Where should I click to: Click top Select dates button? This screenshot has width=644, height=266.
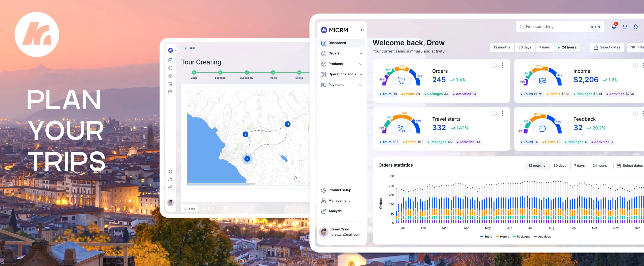tap(607, 47)
